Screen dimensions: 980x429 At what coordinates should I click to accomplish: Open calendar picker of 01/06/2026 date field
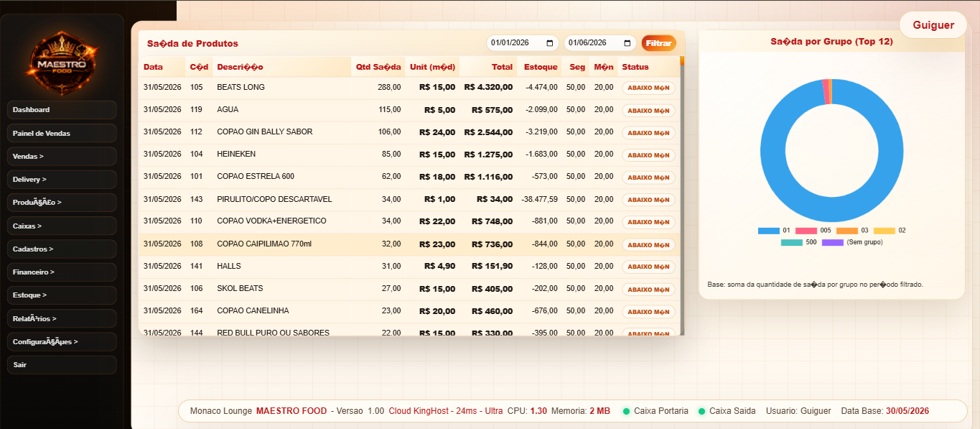coord(627,43)
